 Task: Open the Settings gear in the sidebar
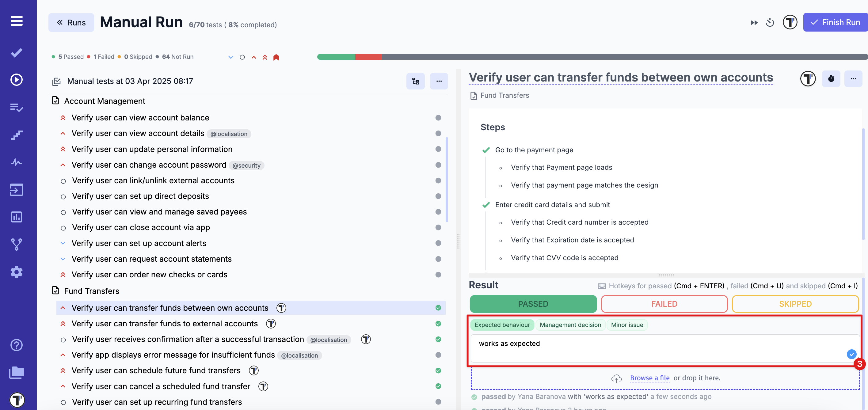coord(17,272)
